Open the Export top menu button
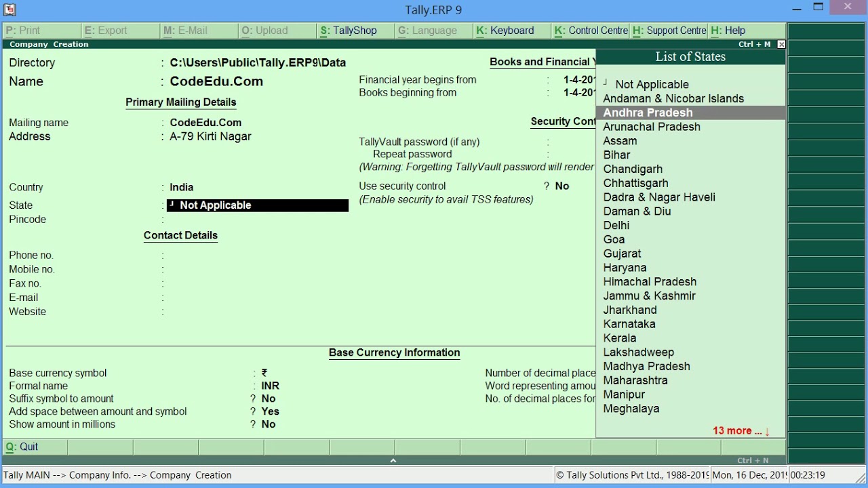Viewport: 868px width, 488px height. pos(120,30)
